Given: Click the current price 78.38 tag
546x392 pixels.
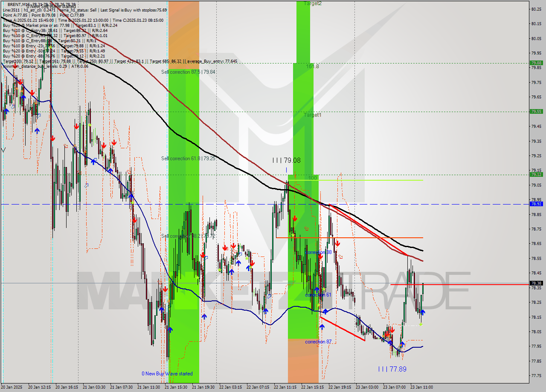Looking at the screenshot, I should point(536,283).
